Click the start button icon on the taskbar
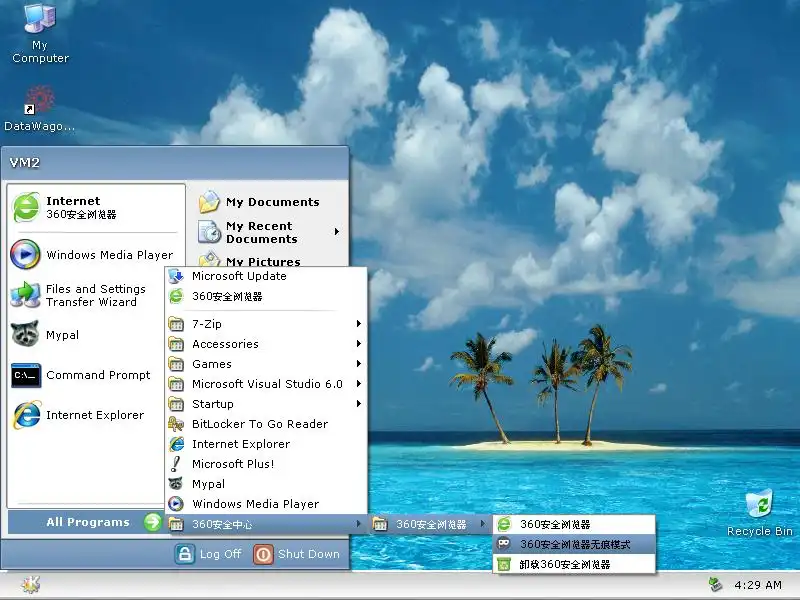Image resolution: width=800 pixels, height=600 pixels. (x=31, y=585)
